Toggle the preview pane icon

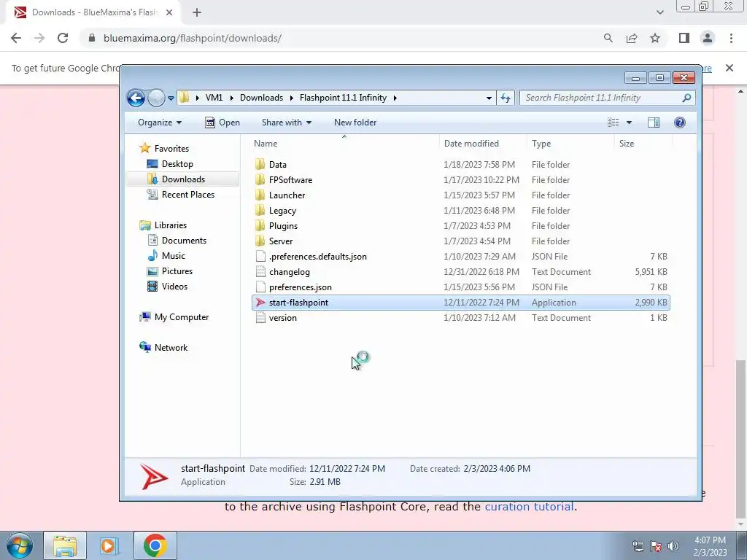654,122
